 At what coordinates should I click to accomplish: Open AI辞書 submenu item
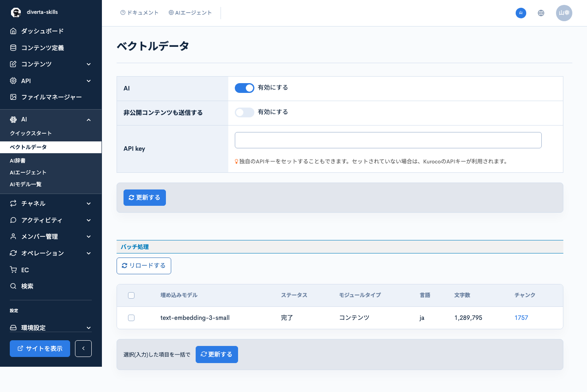pyautogui.click(x=18, y=161)
